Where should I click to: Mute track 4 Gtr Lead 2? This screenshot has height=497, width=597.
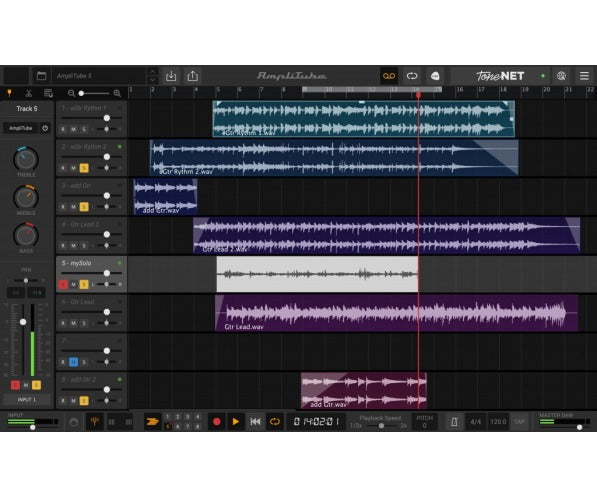click(73, 246)
